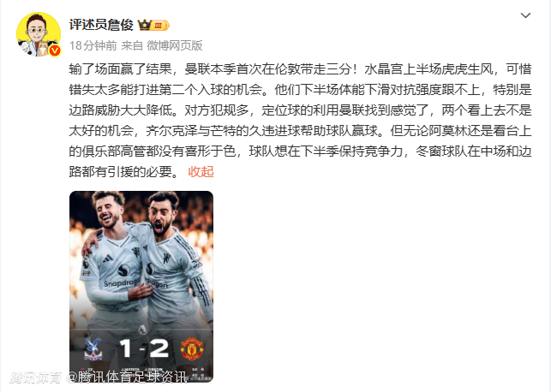Click the 18分钟前 timestamp
The width and height of the screenshot is (551, 392).
(x=93, y=45)
